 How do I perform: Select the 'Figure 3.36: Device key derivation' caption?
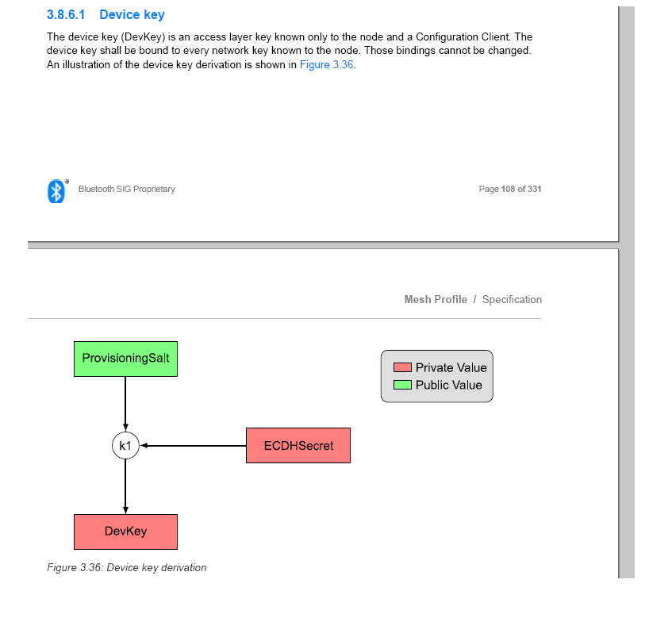click(x=127, y=567)
